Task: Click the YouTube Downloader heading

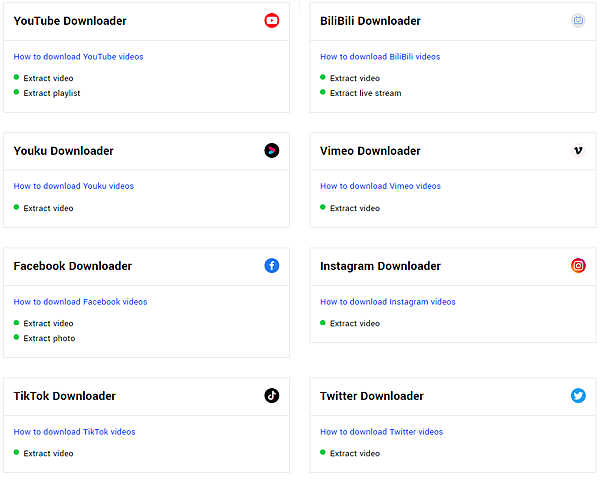Action: click(70, 21)
